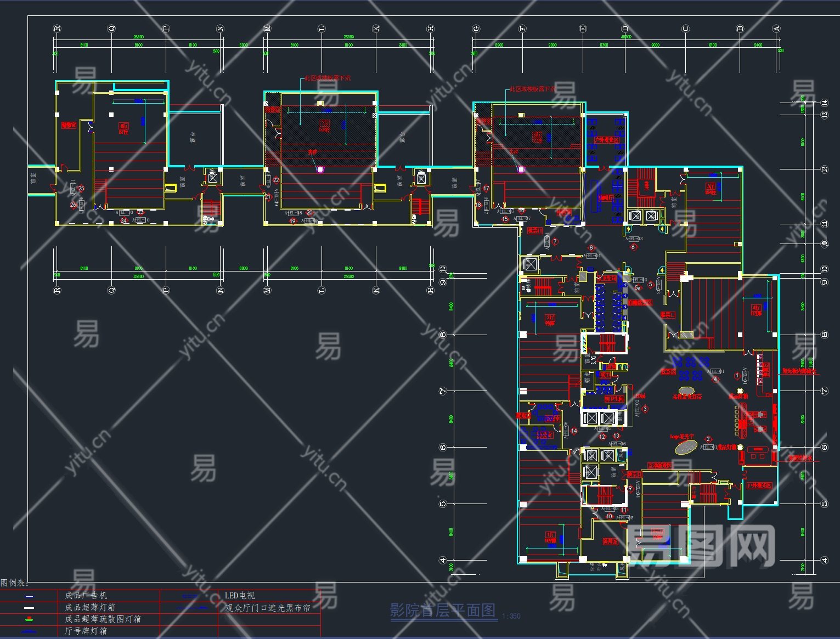The width and height of the screenshot is (840, 639).
Task: Click the blue symbol beside 厅号牌灯箱 in legend
Action: click(x=30, y=631)
